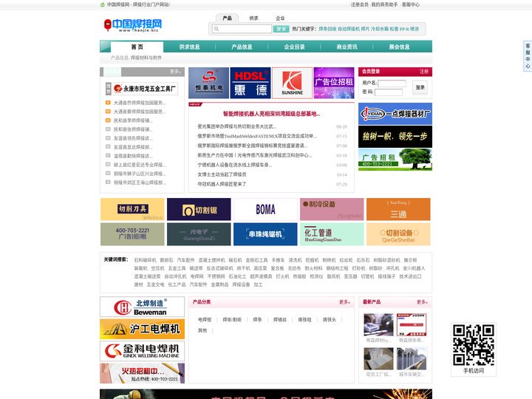
Task: Focus the 用户名 input field
Action: (392, 83)
